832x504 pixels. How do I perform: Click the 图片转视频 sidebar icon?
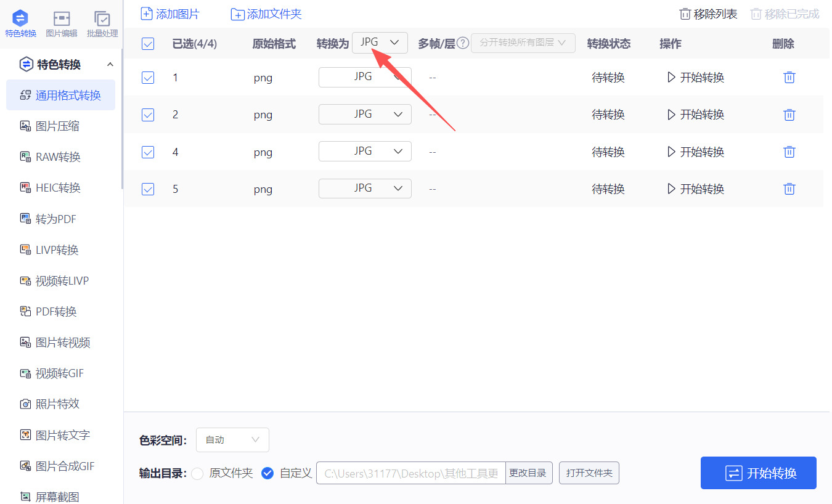(x=25, y=343)
